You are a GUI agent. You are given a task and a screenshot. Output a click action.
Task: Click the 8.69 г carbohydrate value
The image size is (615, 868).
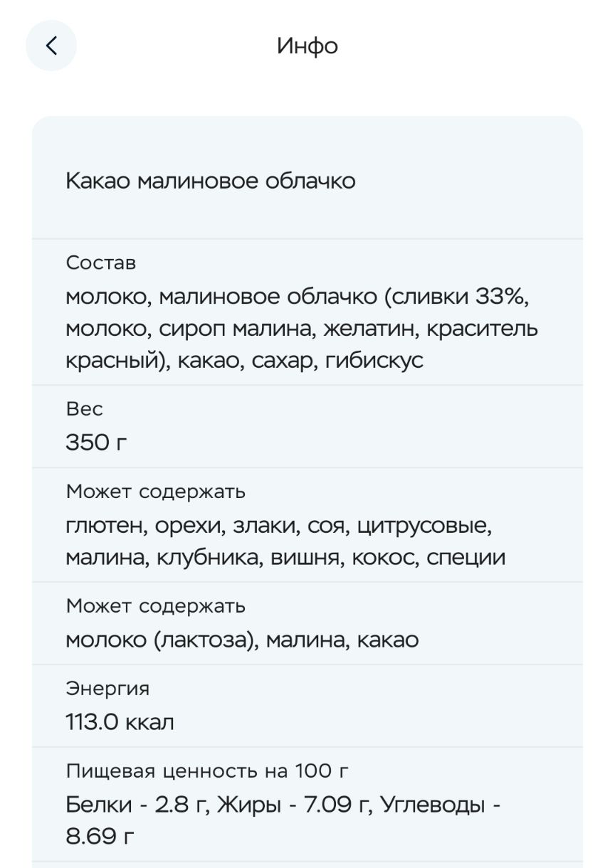pos(100,835)
